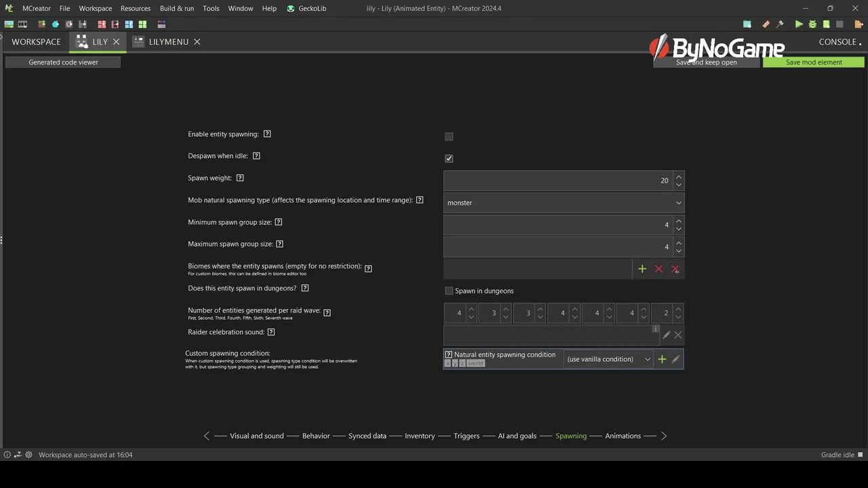
Task: Click help icon beside Minimum spawn group size
Action: pos(279,222)
